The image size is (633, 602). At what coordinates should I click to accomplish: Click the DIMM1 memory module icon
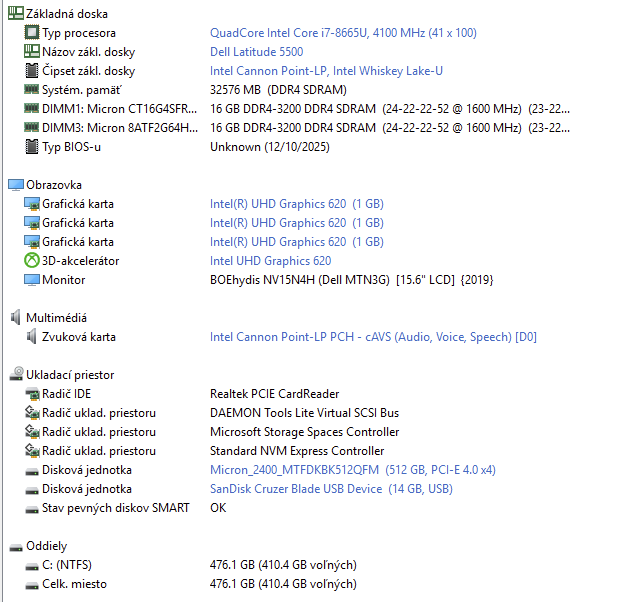32,108
